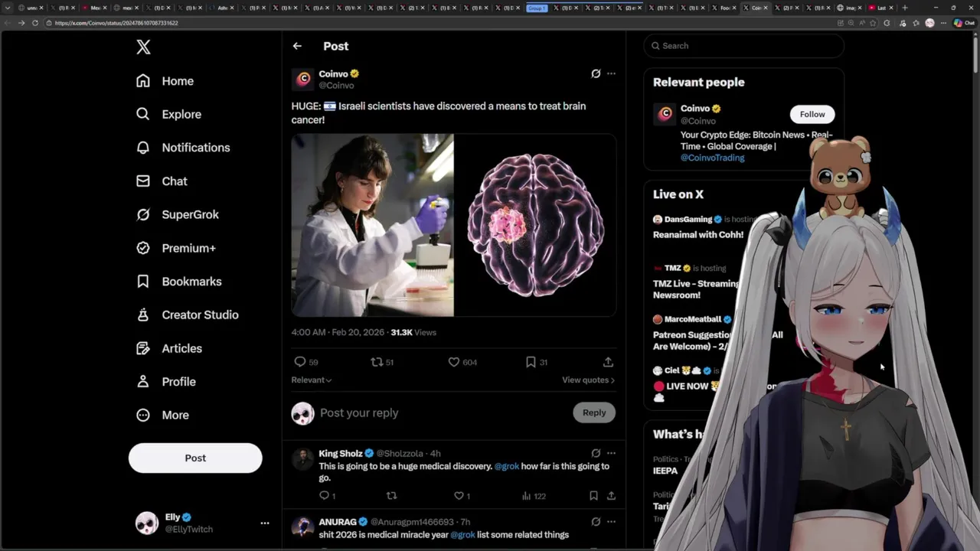Click the Articles sidebar icon
Screen dimensions: 980x551
(143, 348)
